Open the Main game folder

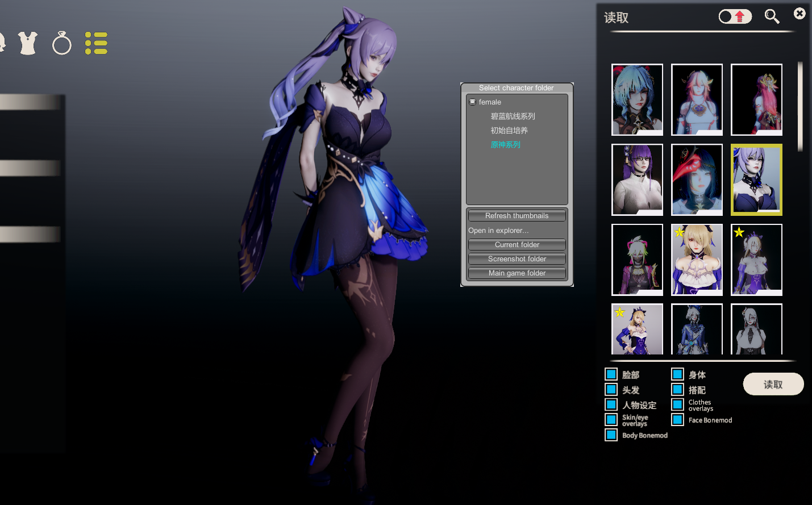(517, 273)
